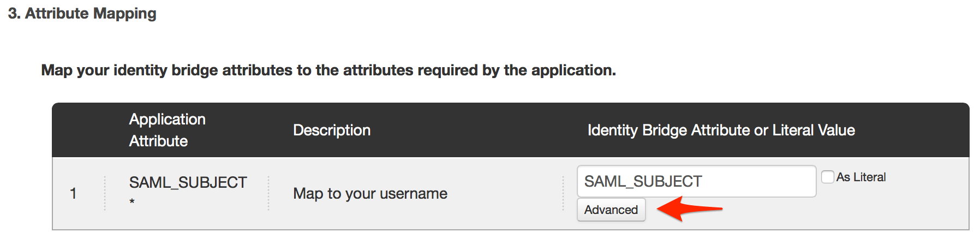Viewport: 980px width, 238px height.
Task: Select the 'Application Attribute' column header
Action: pos(167,130)
